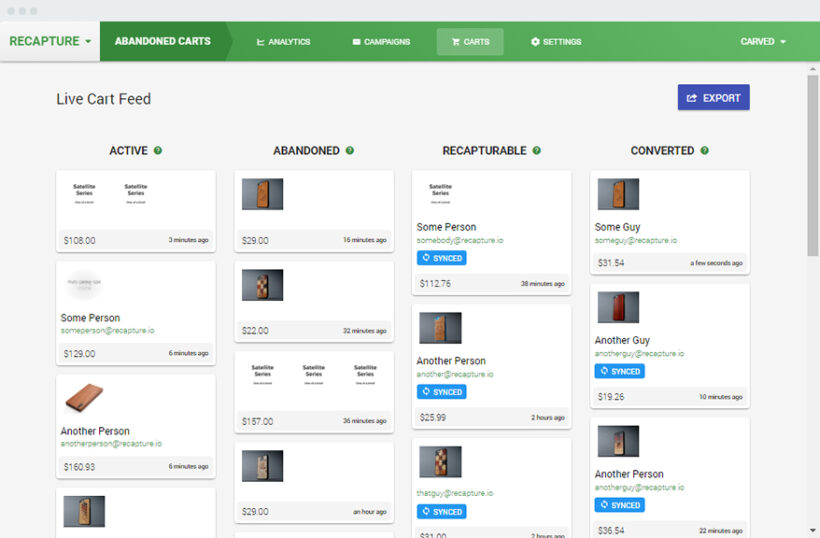Switch to the Campaigns tab
Screen dimensions: 820x538
[381, 42]
